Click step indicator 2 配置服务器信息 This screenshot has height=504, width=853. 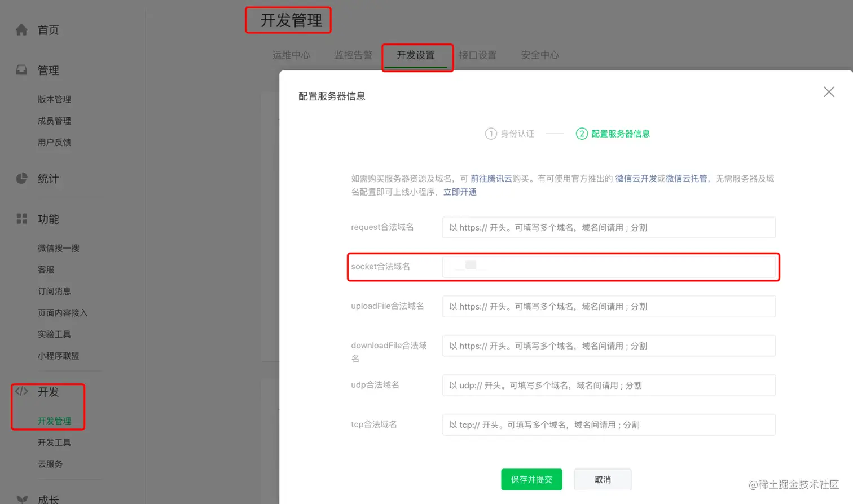[x=613, y=134]
